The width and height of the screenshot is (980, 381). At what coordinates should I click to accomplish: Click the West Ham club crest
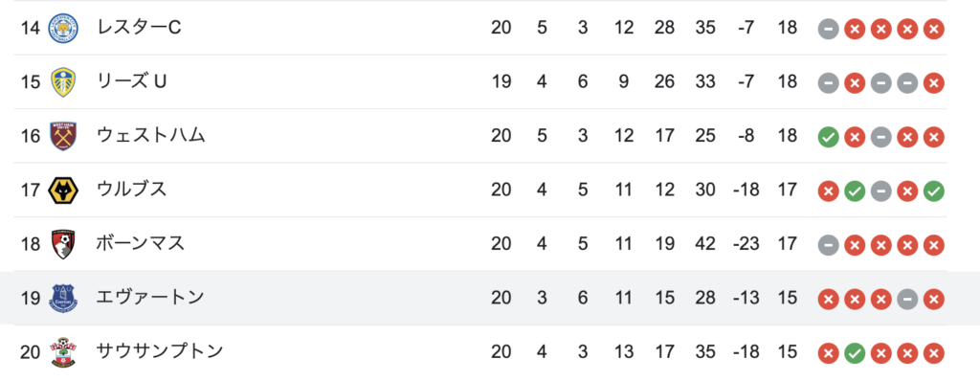click(x=64, y=136)
